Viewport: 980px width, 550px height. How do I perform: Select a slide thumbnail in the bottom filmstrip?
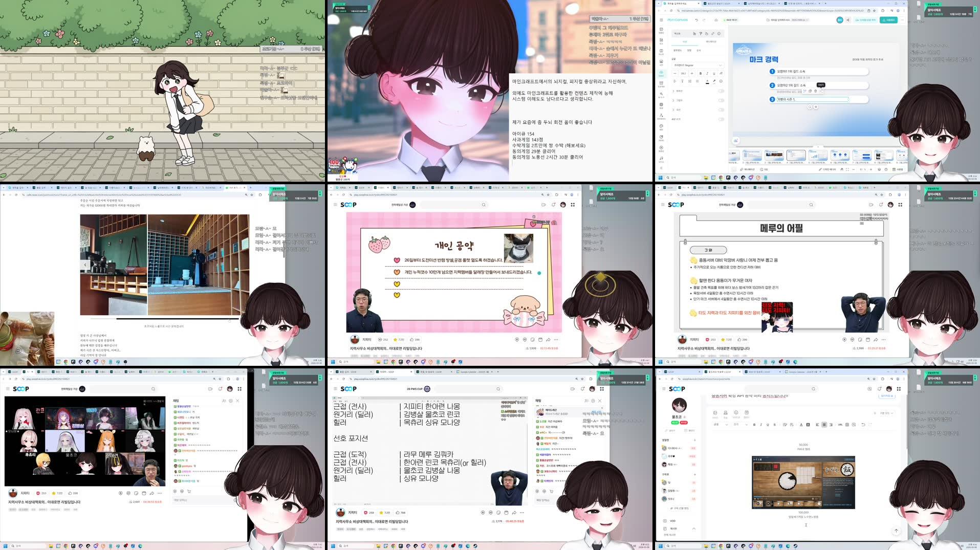click(795, 156)
